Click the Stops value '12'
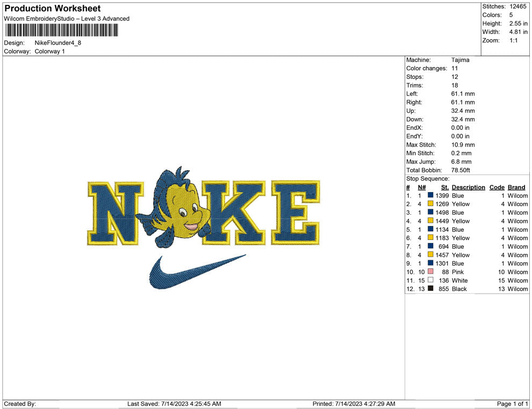 pos(455,77)
